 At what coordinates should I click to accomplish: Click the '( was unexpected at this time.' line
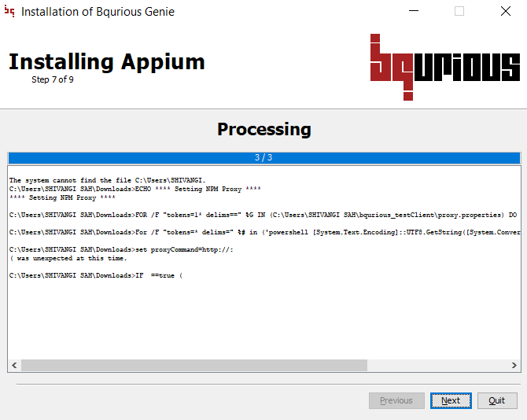point(68,259)
